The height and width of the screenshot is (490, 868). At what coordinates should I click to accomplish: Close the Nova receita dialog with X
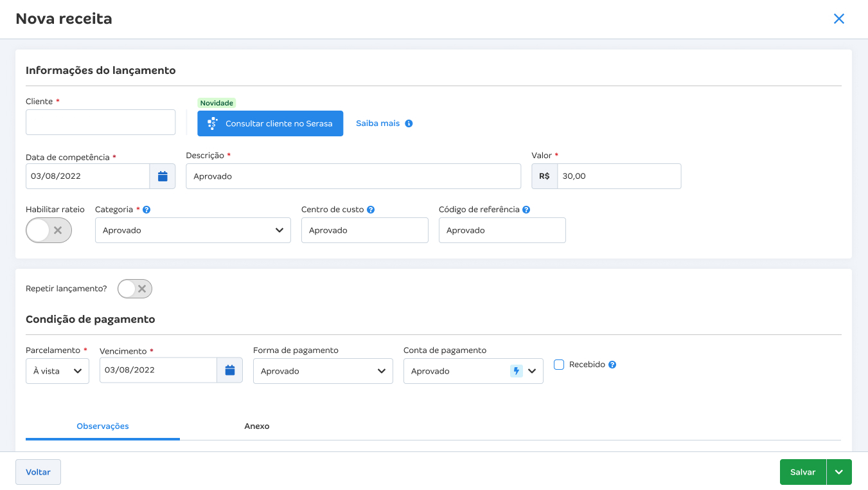coord(838,19)
